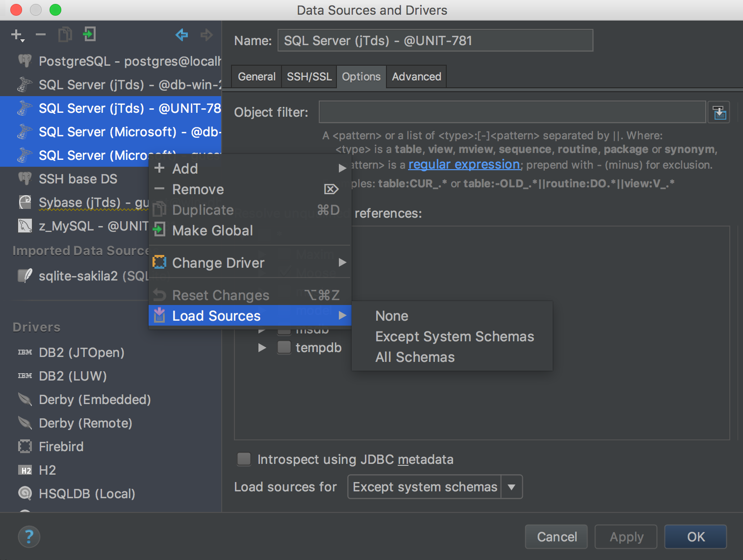Screen dimensions: 743x560
Task: Expand the Load Sources submenu arrow
Action: tap(342, 315)
